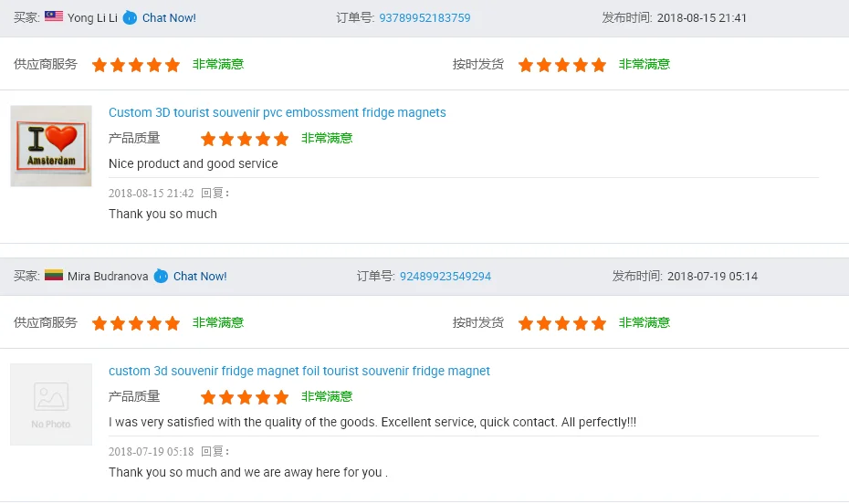Screen dimensions: 849x504
Task: Click first review's supplier service star rating
Action: (135, 65)
